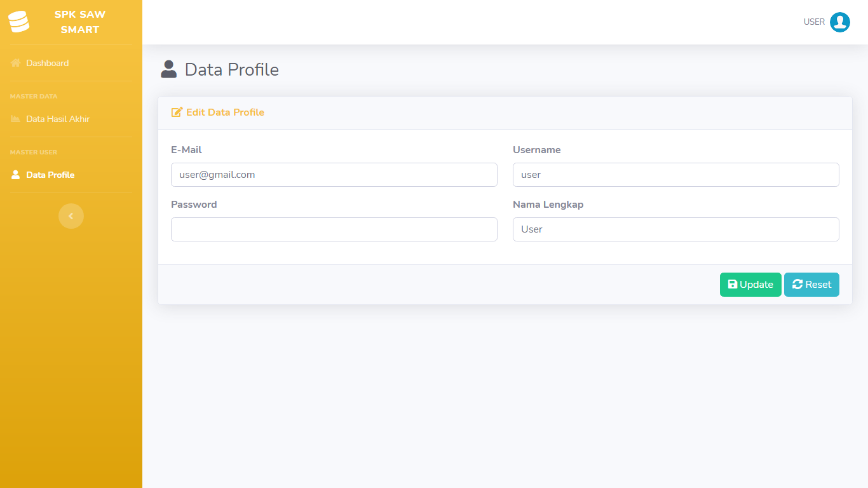This screenshot has width=868, height=488.
Task: Click the Password field label
Action: pyautogui.click(x=194, y=205)
